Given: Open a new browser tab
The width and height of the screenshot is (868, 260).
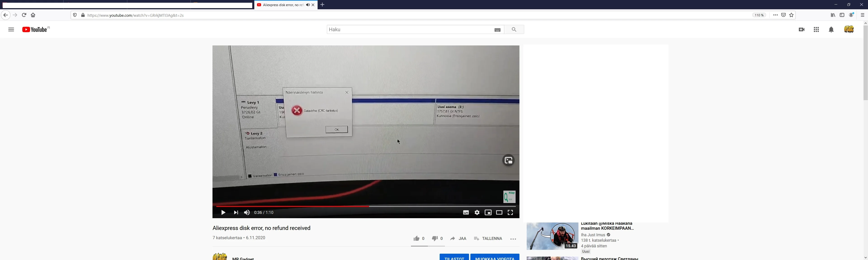Looking at the screenshot, I should [323, 5].
